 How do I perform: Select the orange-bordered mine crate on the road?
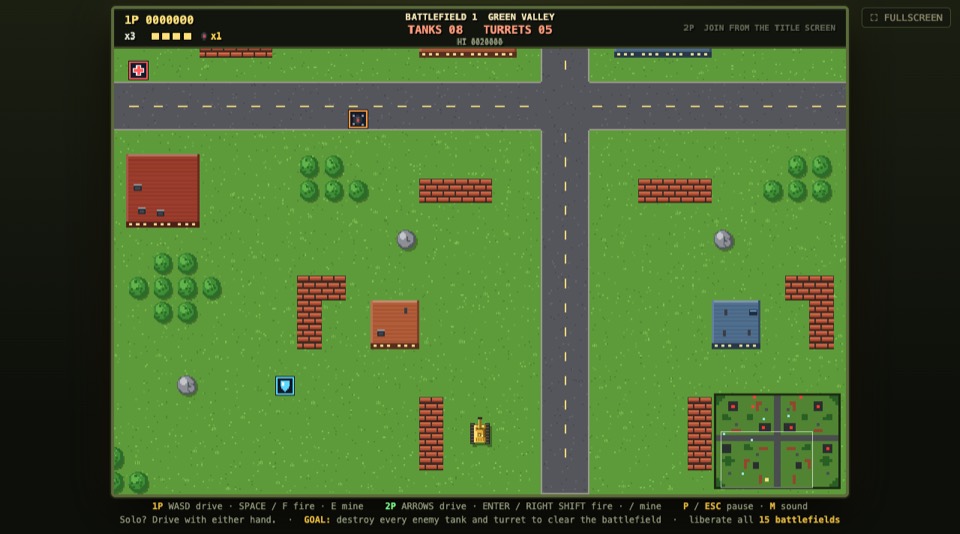[x=358, y=119]
